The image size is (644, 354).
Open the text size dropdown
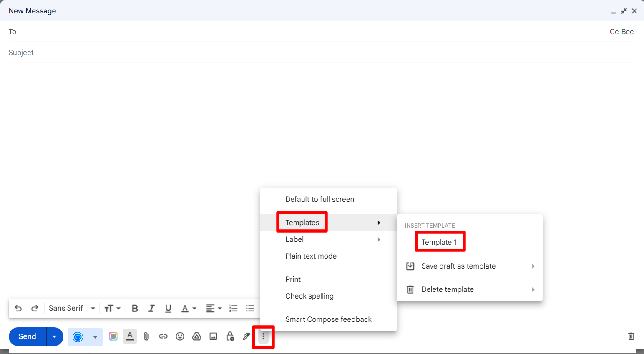[112, 308]
